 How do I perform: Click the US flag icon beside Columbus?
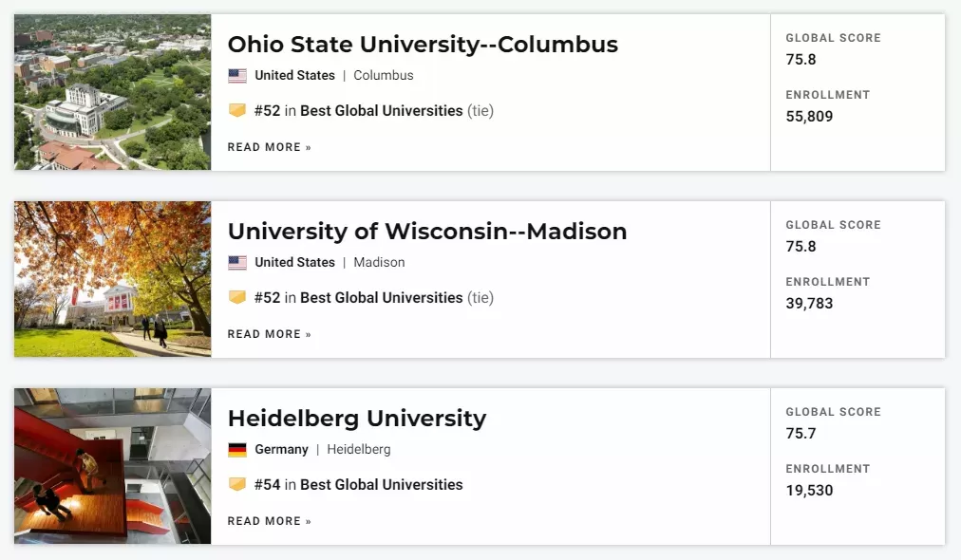point(237,75)
